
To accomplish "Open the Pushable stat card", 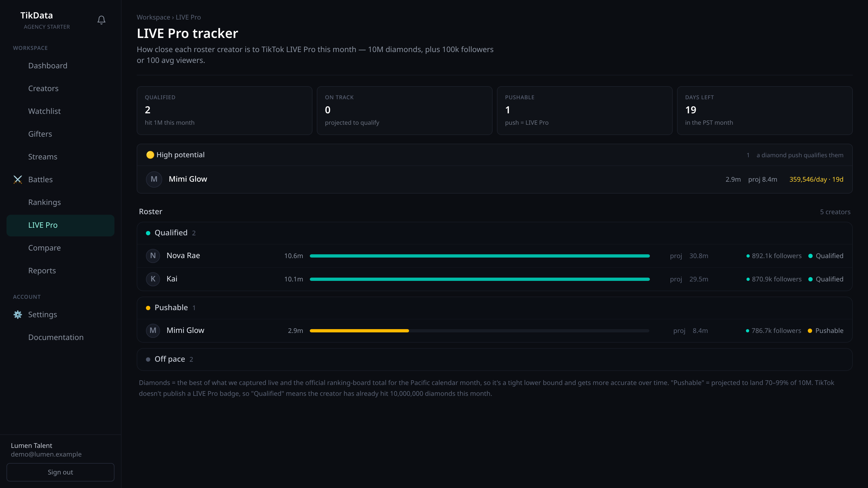I will (x=585, y=110).
